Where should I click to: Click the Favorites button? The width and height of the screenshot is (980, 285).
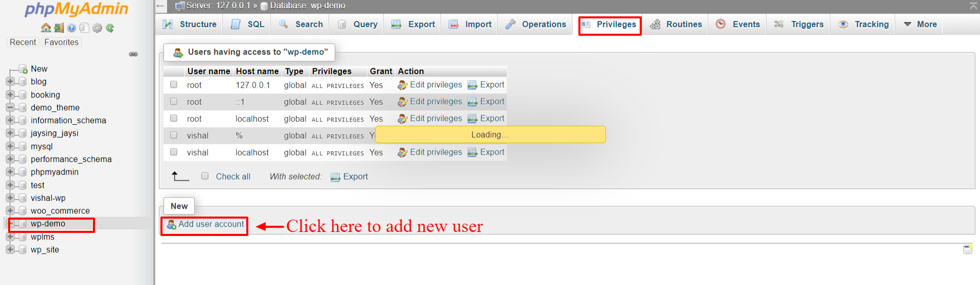point(61,42)
